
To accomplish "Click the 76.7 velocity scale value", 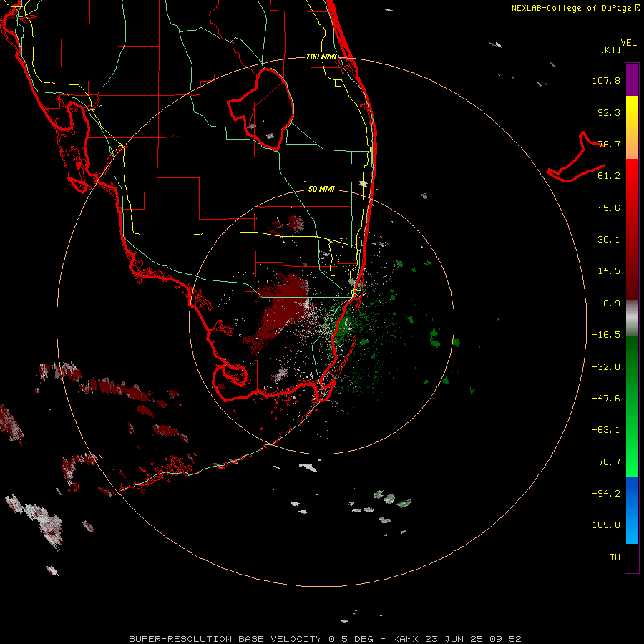I will [609, 144].
